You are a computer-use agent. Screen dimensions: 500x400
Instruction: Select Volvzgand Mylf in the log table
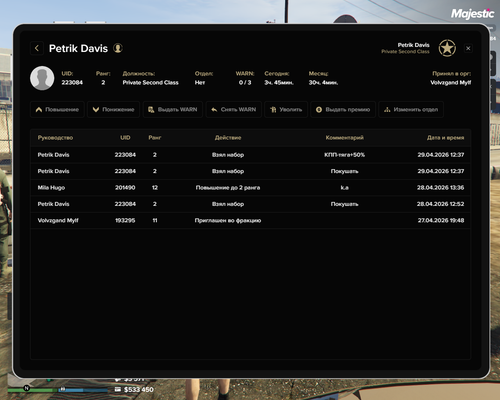(58, 220)
